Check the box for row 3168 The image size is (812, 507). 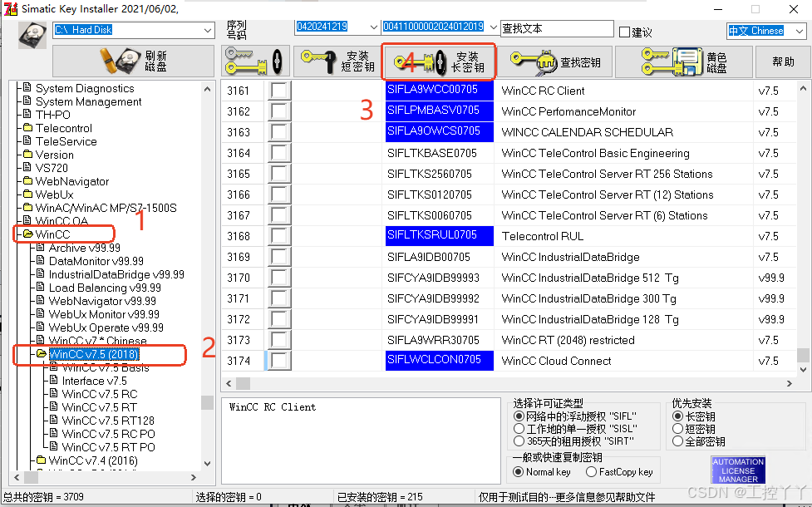pos(278,236)
